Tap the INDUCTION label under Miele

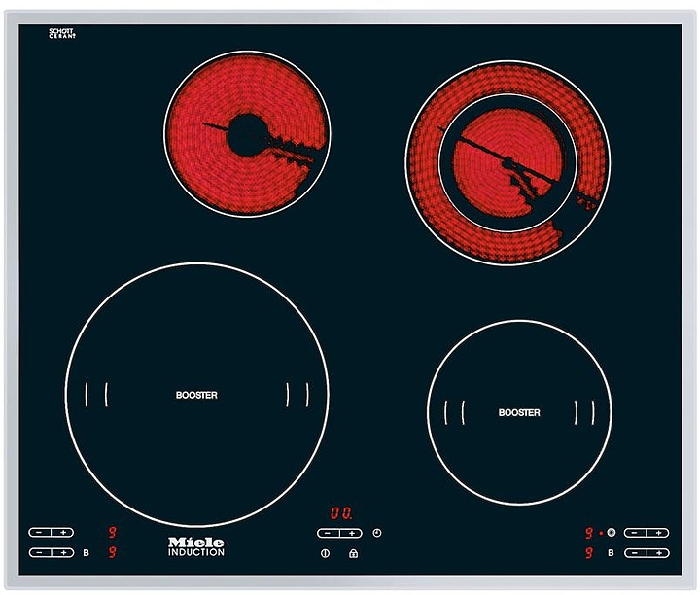196,552
